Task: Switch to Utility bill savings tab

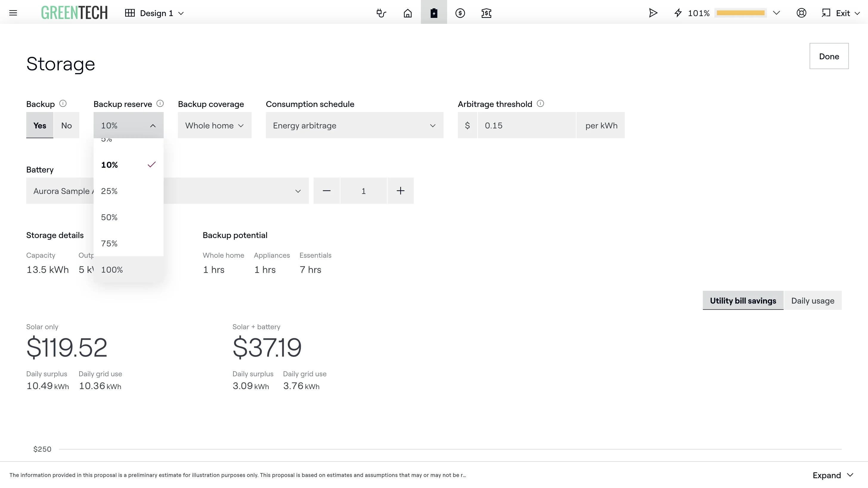Action: click(x=743, y=300)
